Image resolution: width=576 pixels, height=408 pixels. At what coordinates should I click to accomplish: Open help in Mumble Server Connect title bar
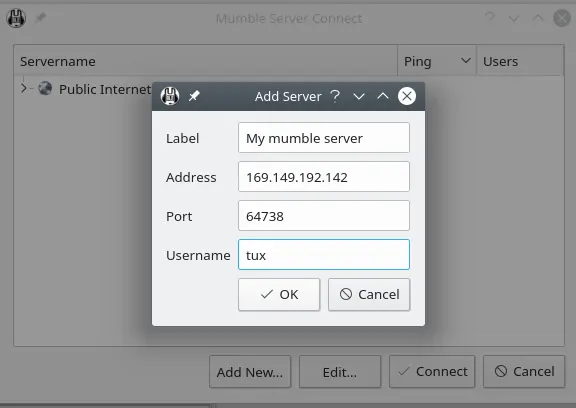pyautogui.click(x=490, y=18)
